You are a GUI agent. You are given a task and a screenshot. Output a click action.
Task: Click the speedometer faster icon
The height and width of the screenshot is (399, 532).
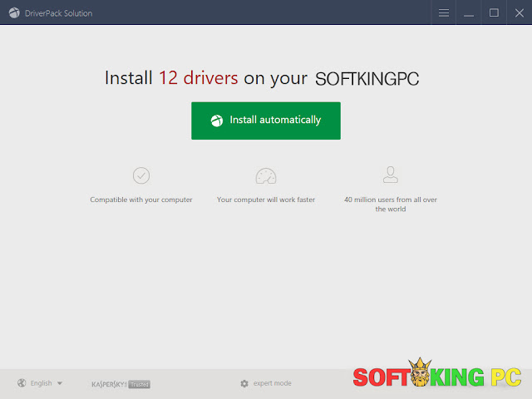(266, 175)
